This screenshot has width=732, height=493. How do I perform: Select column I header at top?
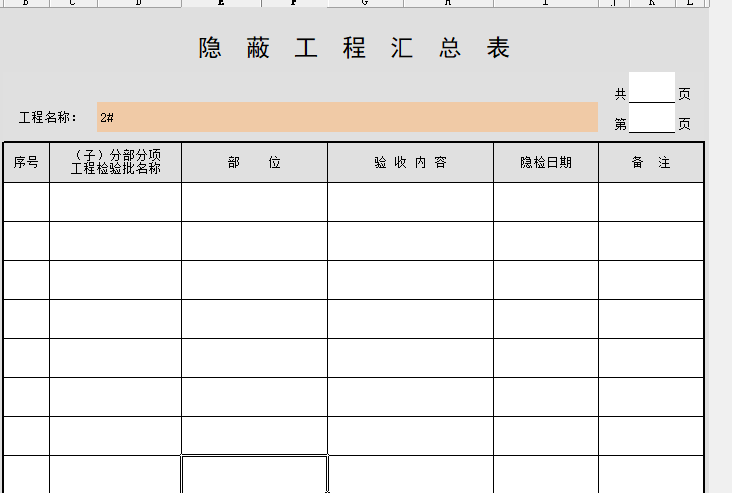tap(545, 3)
